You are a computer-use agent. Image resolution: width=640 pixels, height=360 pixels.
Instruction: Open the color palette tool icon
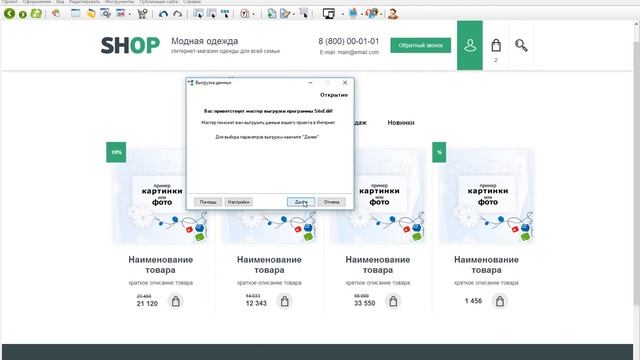(x=56, y=13)
